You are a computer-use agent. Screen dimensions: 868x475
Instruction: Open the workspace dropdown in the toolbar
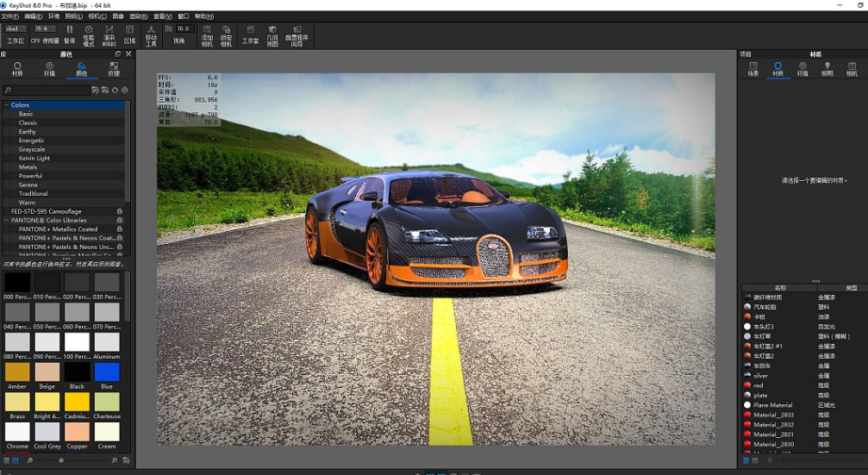coord(16,28)
